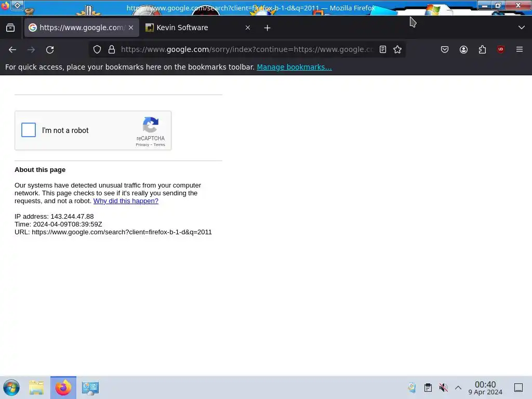Open the clock showing 00:40
532x399 pixels.
pos(485,388)
